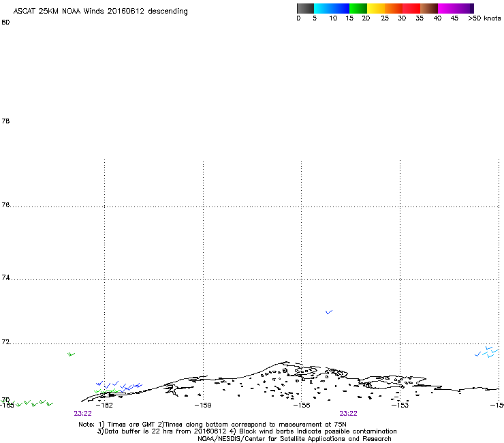The width and height of the screenshot is (504, 443).
Task: Click the latitude label '78'
Action: point(5,121)
